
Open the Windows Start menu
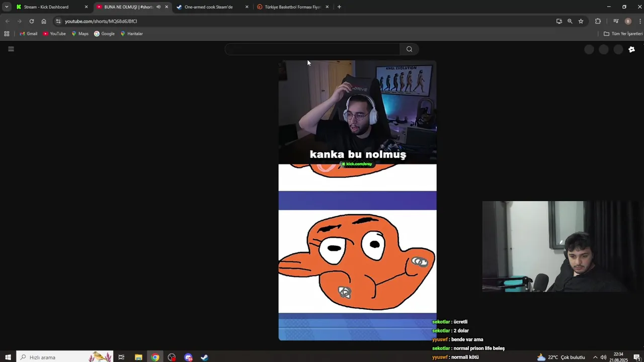(8, 357)
